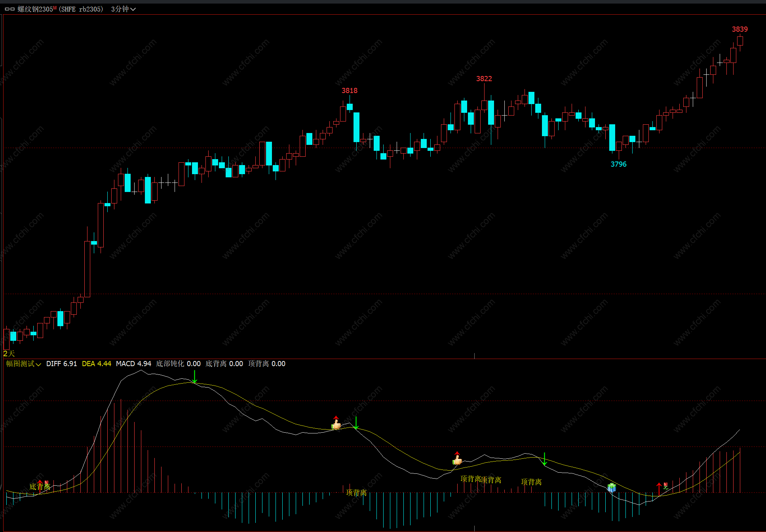Image resolution: width=766 pixels, height=532 pixels.
Task: Click the yellow DEA 4.44 label
Action: coord(96,363)
